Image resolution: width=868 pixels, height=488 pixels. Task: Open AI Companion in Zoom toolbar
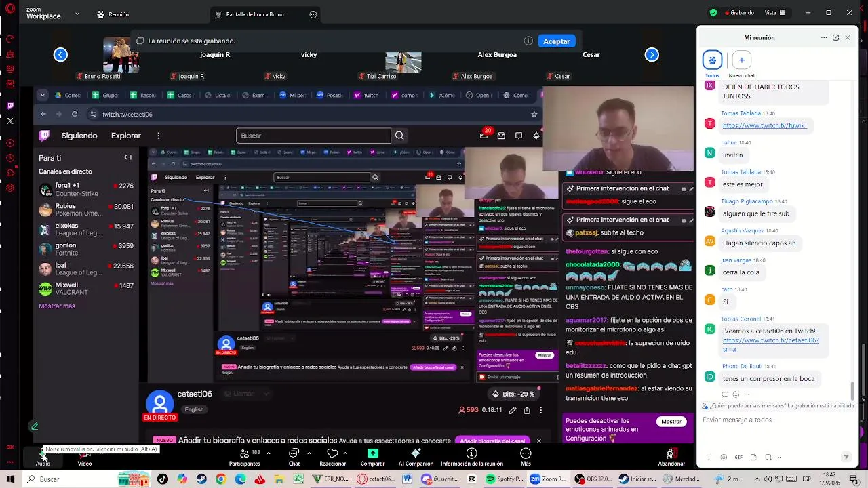[416, 457]
